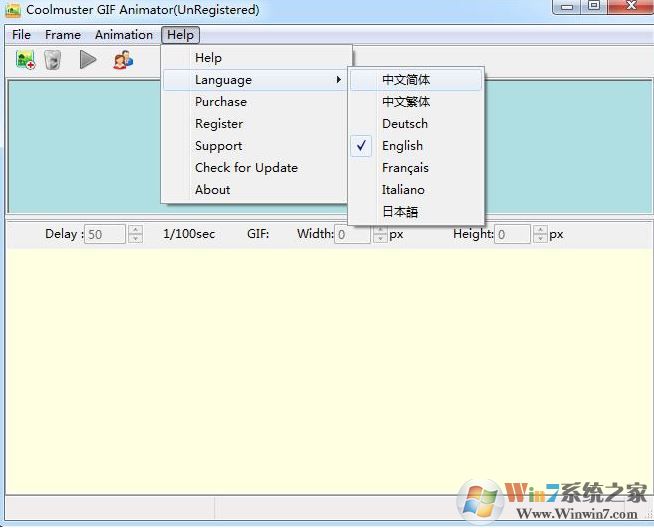This screenshot has height=528, width=654.
Task: Click the "1/100sec" delay unit label
Action: tap(189, 234)
